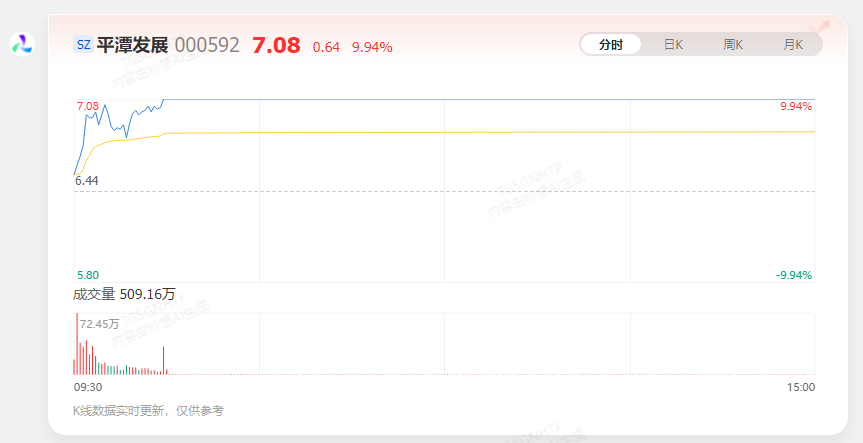Image resolution: width=863 pixels, height=443 pixels.
Task: Click the 15:00 end time label
Action: 801,387
